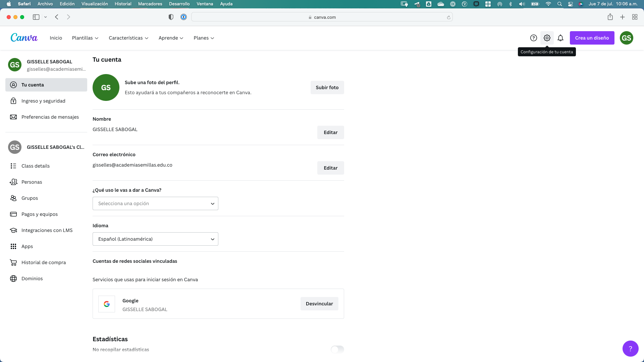Expand the Plantillas dropdown menu
644x362 pixels.
(85, 38)
